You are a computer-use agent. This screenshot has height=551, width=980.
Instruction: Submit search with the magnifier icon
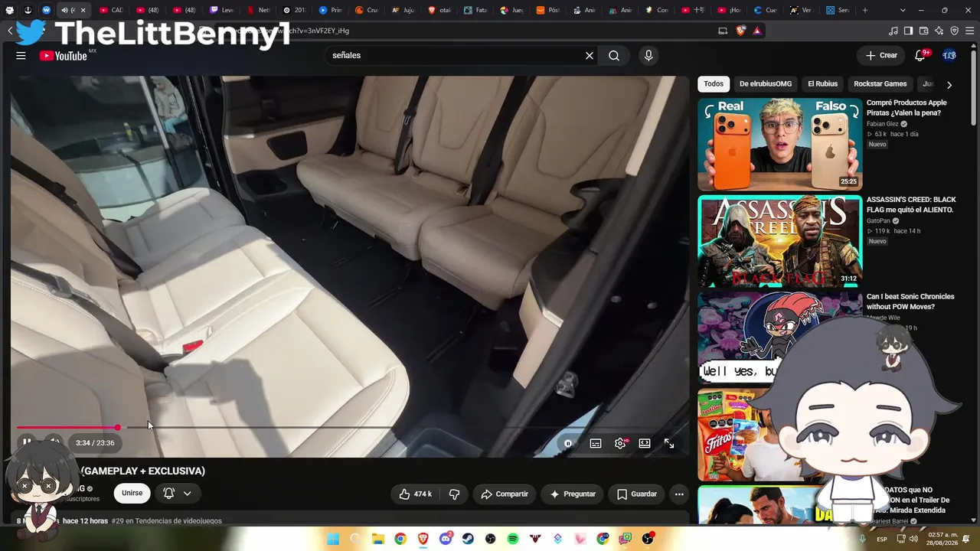614,55
